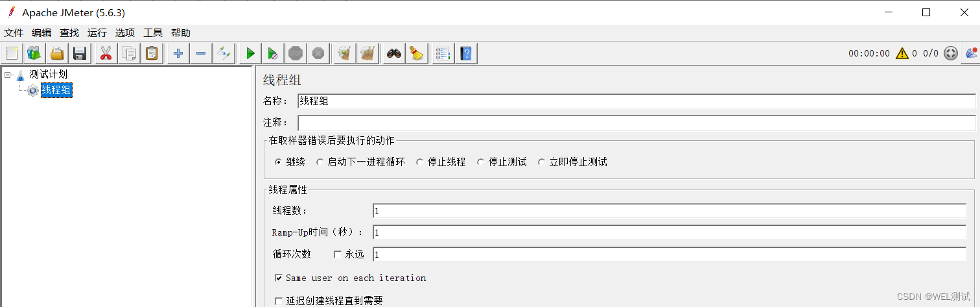
Task: Click the Ramp-Up时间 input field
Action: point(670,232)
